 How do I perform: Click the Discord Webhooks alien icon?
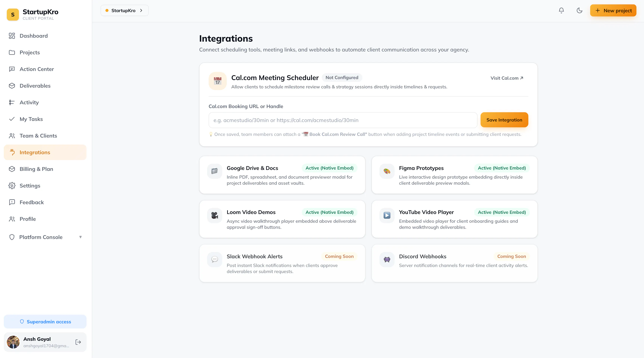(x=387, y=259)
